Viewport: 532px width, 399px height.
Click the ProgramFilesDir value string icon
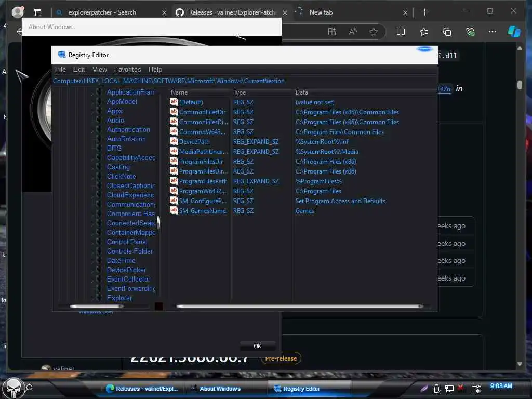point(174,161)
